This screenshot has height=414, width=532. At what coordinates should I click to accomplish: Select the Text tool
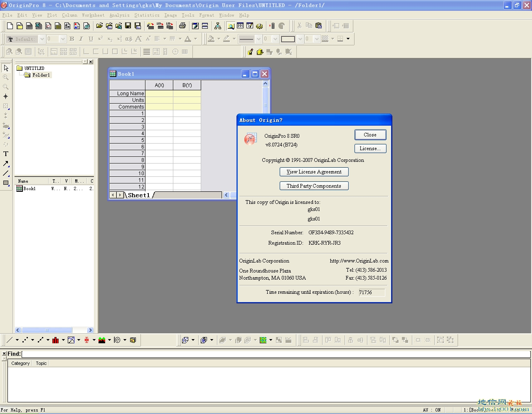[6, 154]
